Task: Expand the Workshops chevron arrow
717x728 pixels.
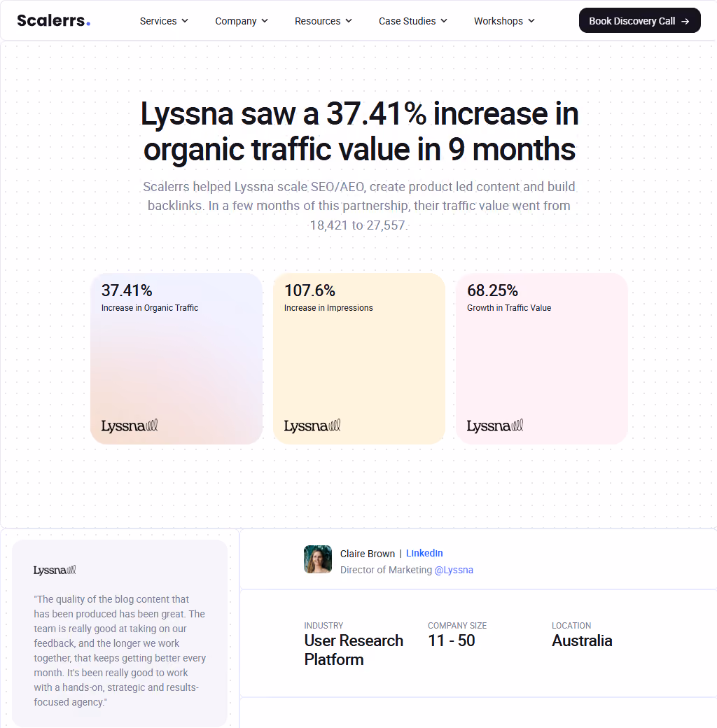Action: pos(531,21)
